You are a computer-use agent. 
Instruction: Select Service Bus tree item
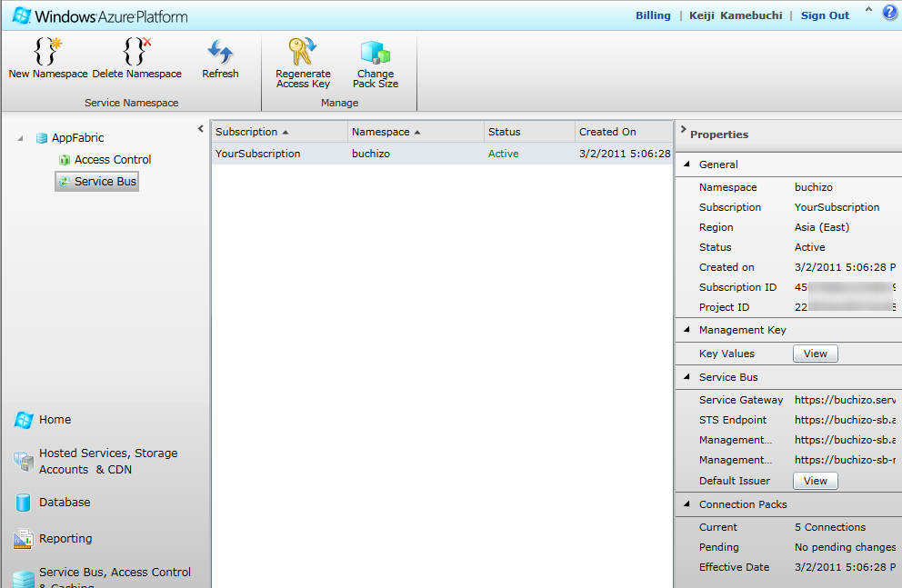point(105,182)
